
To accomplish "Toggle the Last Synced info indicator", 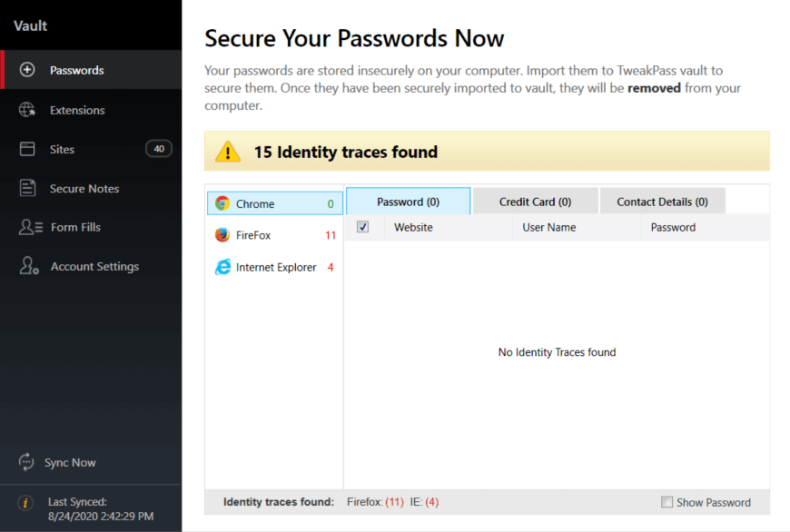I will 25,502.
